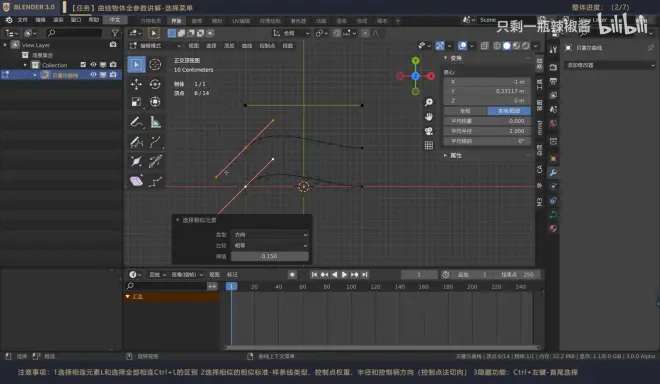
Task: Click the pan view hand icon
Action: (428, 117)
